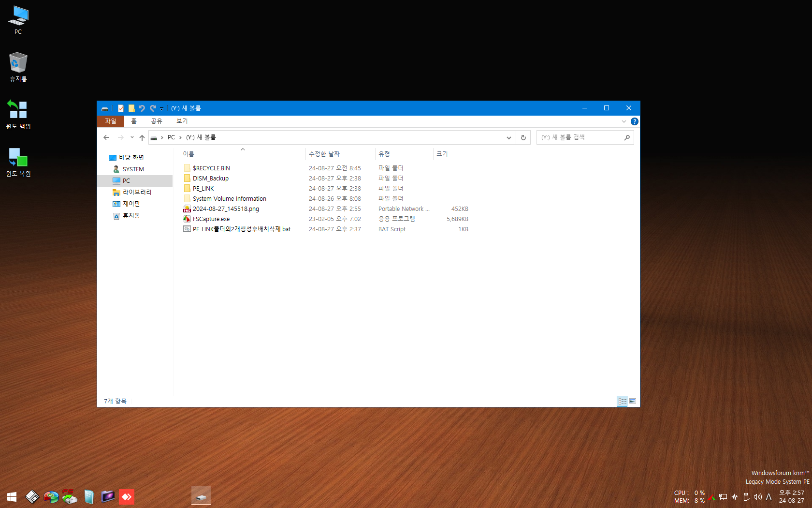This screenshot has width=812, height=508.
Task: Select 제어판 in navigation pane
Action: click(x=126, y=204)
